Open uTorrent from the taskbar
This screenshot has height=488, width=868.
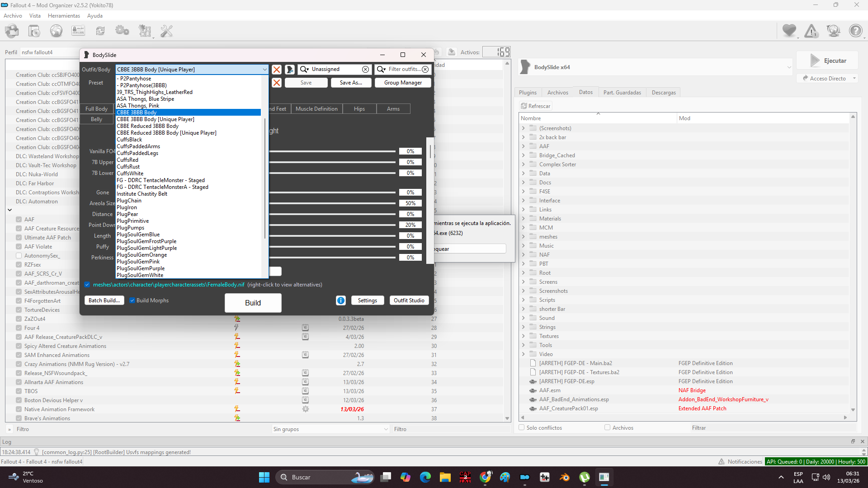coord(585,477)
